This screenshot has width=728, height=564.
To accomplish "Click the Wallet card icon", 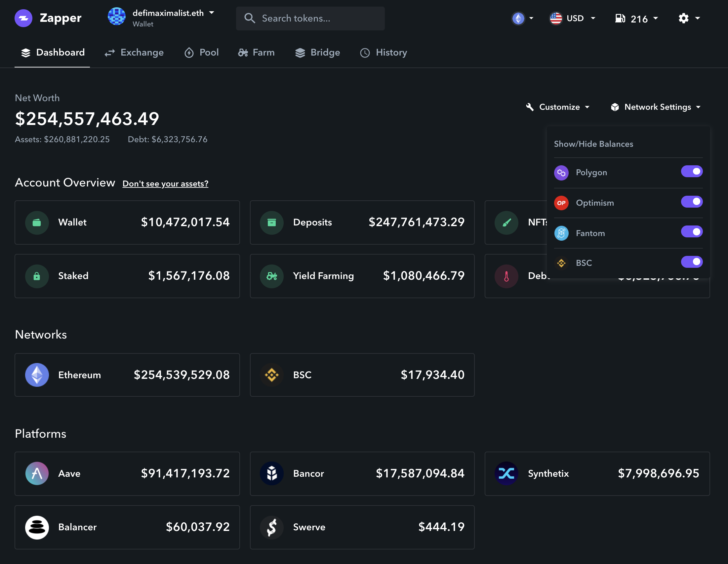I will tap(37, 223).
